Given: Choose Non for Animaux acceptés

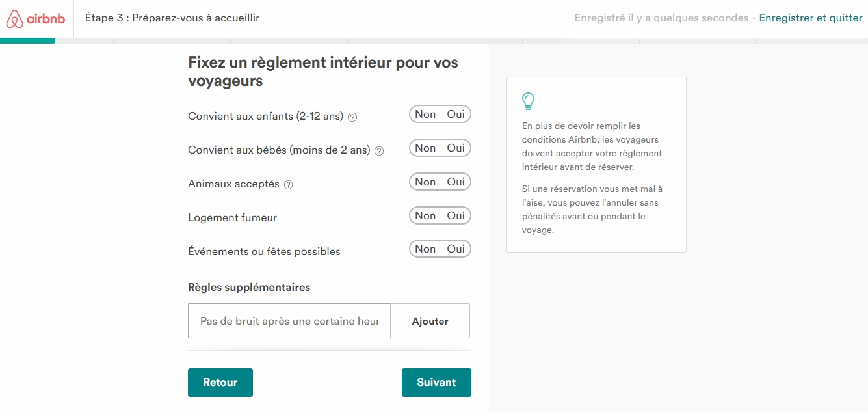Looking at the screenshot, I should 425,182.
